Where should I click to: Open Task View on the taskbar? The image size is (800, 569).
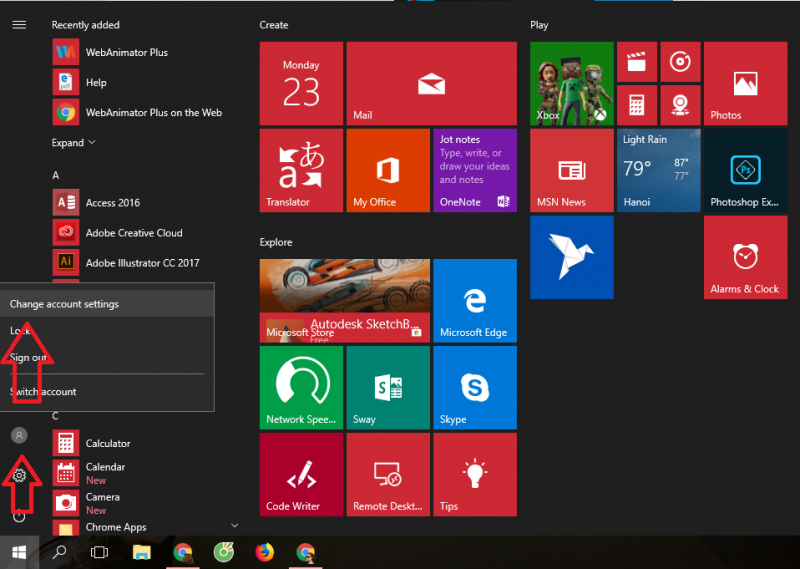click(99, 552)
